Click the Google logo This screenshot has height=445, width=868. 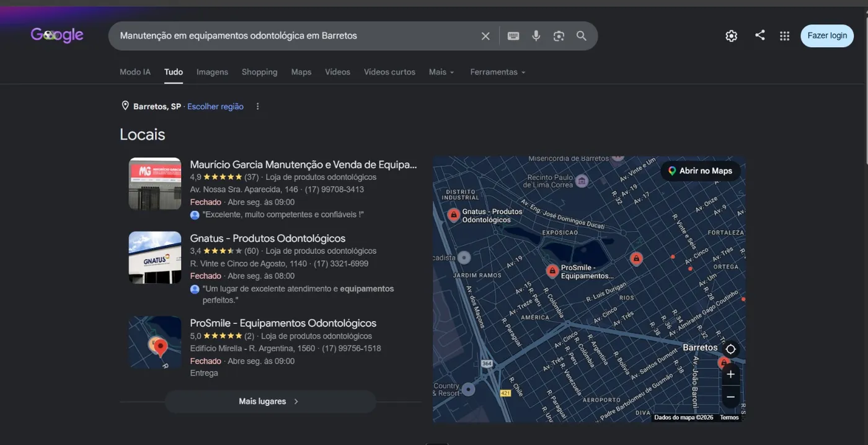[57, 35]
